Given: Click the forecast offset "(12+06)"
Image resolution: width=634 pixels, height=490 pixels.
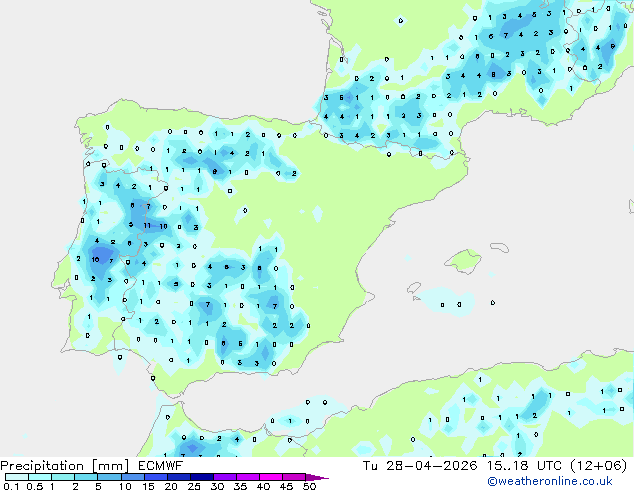Looking at the screenshot, I should click(x=598, y=466).
